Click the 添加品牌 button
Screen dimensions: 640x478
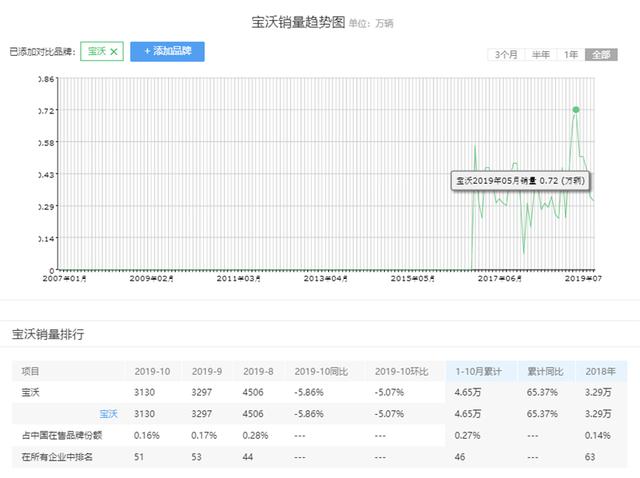(x=167, y=51)
